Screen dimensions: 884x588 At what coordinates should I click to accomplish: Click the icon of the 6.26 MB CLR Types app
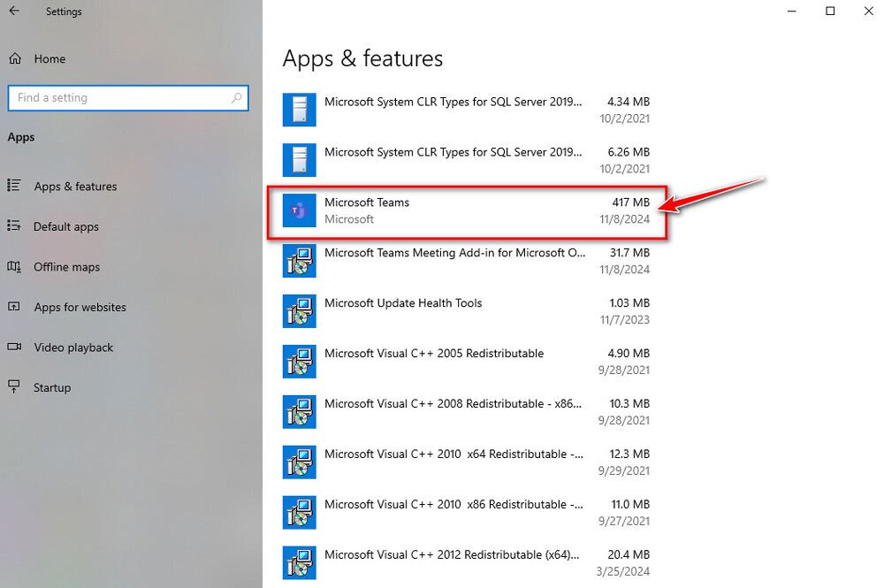[300, 160]
